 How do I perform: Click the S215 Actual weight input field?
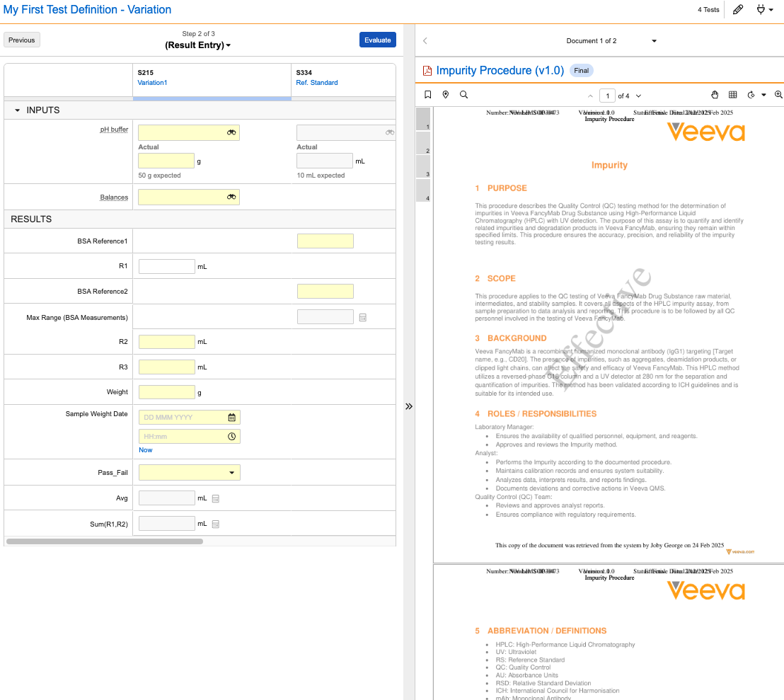point(166,161)
